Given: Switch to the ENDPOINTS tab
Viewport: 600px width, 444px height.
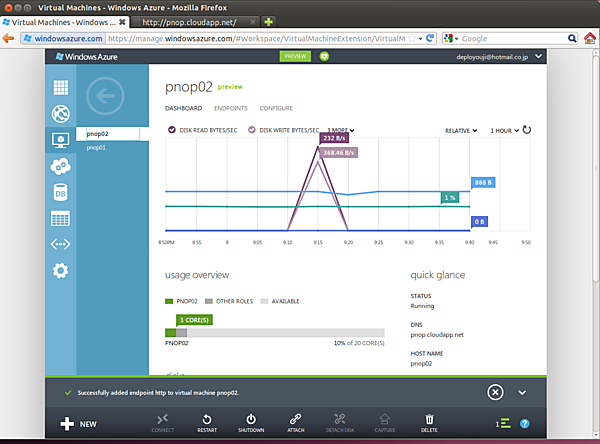Looking at the screenshot, I should [231, 108].
